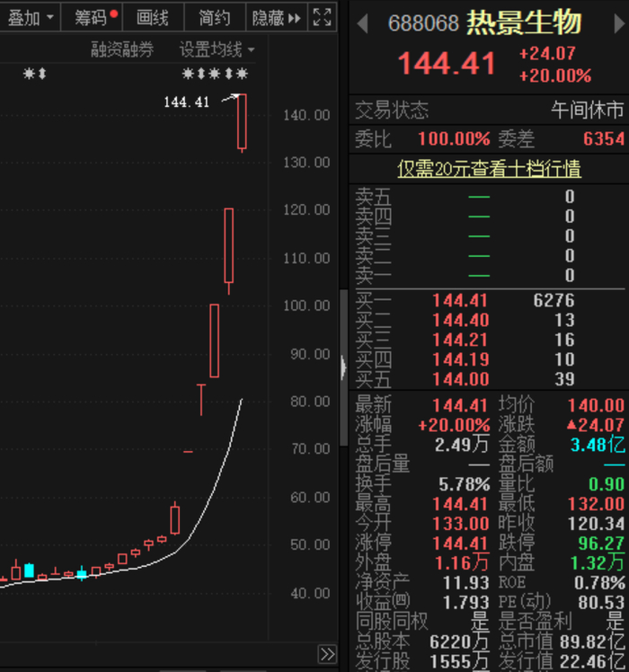This screenshot has width=629, height=672.
Task: Open the 叠加 overlay dropdown
Action: 30,18
